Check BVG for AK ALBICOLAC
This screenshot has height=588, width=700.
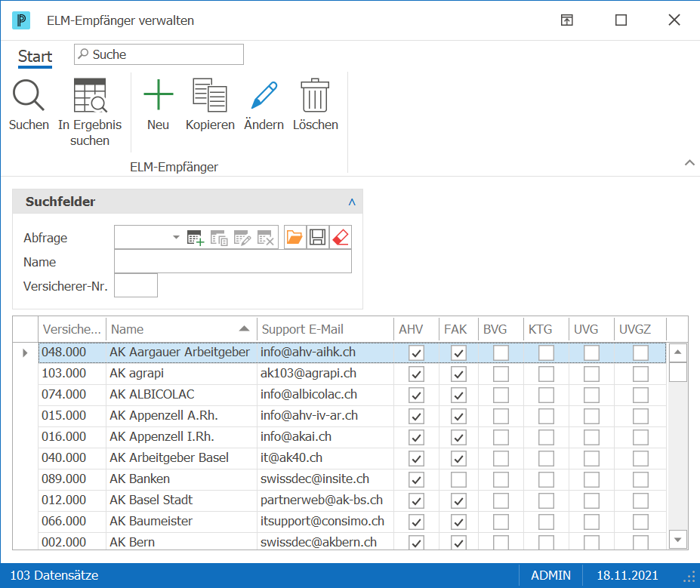coord(501,395)
